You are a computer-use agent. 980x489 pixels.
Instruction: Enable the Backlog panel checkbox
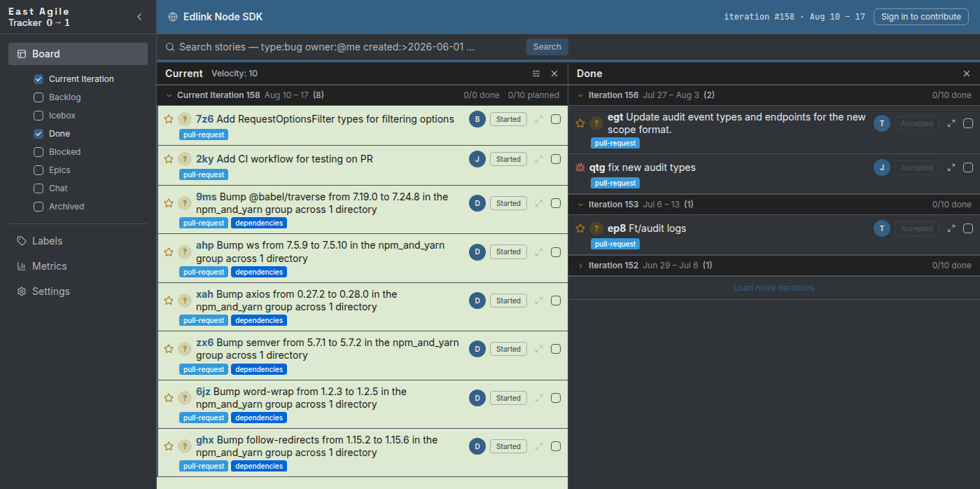[38, 97]
